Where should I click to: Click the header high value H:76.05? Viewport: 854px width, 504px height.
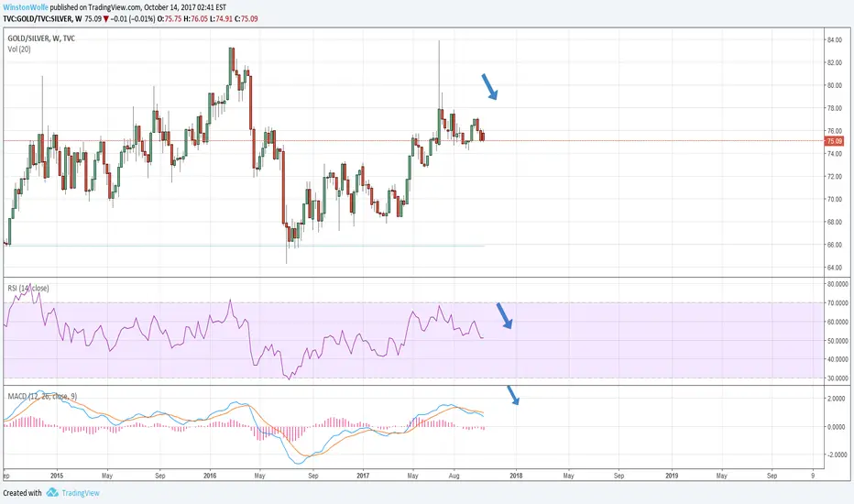click(194, 18)
